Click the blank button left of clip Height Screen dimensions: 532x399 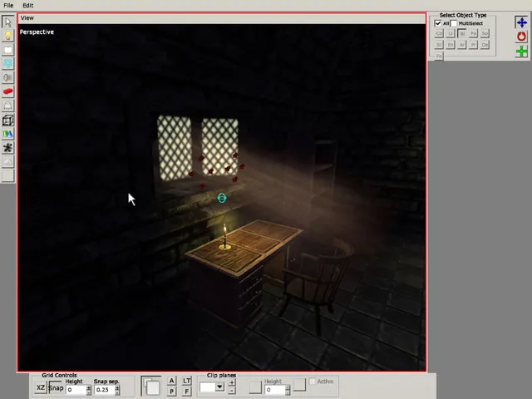(x=255, y=387)
